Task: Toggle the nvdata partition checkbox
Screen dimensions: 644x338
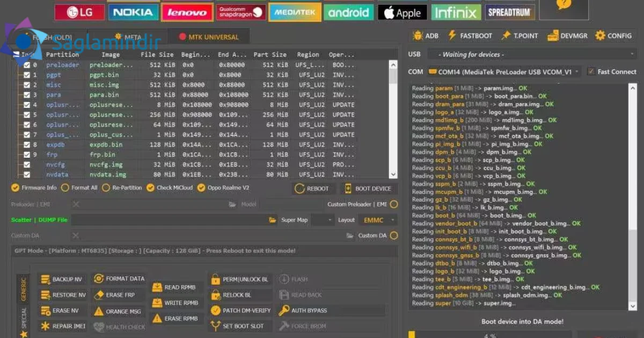Action: pyautogui.click(x=27, y=174)
